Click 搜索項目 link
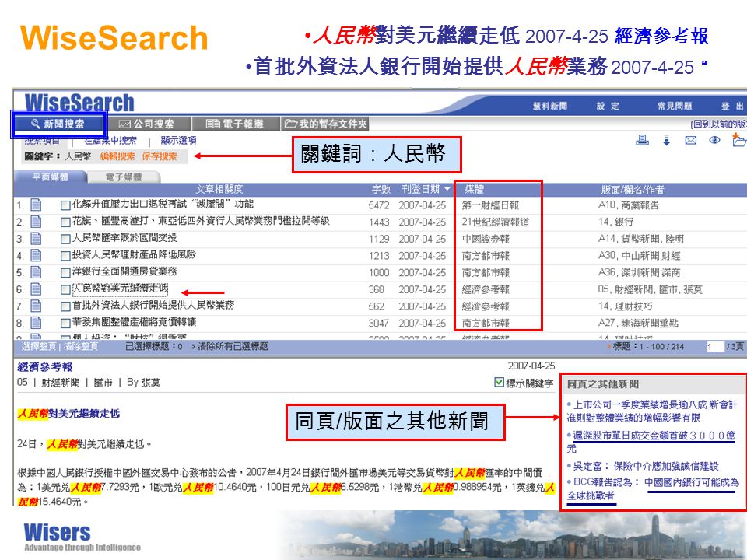 (x=42, y=141)
